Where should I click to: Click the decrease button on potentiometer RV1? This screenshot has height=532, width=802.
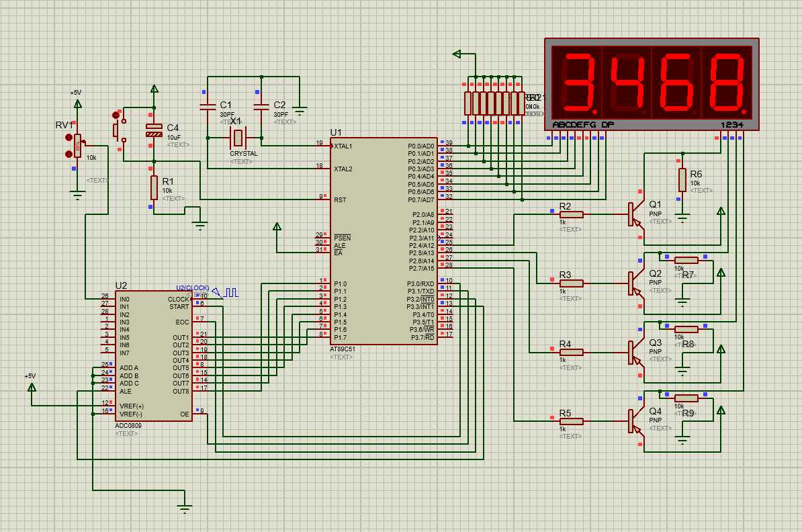[x=69, y=154]
